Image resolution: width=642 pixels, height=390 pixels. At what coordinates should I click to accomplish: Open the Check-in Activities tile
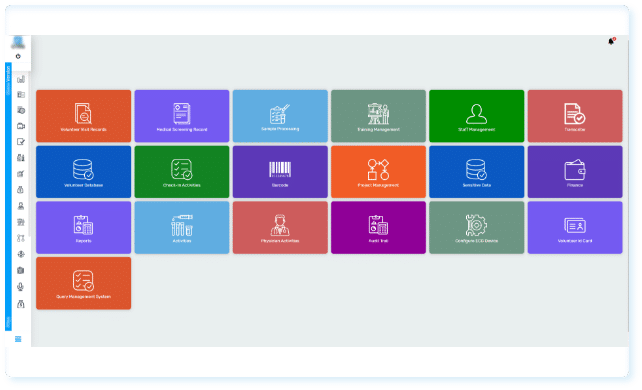pos(182,172)
